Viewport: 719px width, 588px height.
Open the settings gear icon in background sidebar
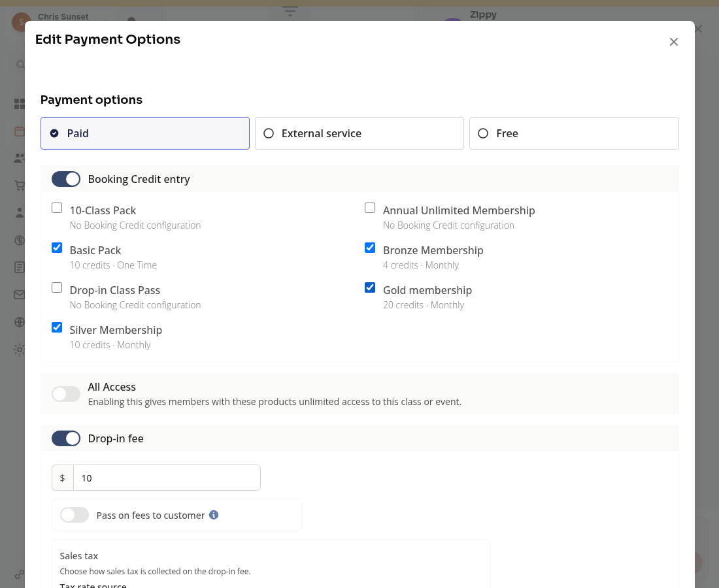pyautogui.click(x=19, y=350)
